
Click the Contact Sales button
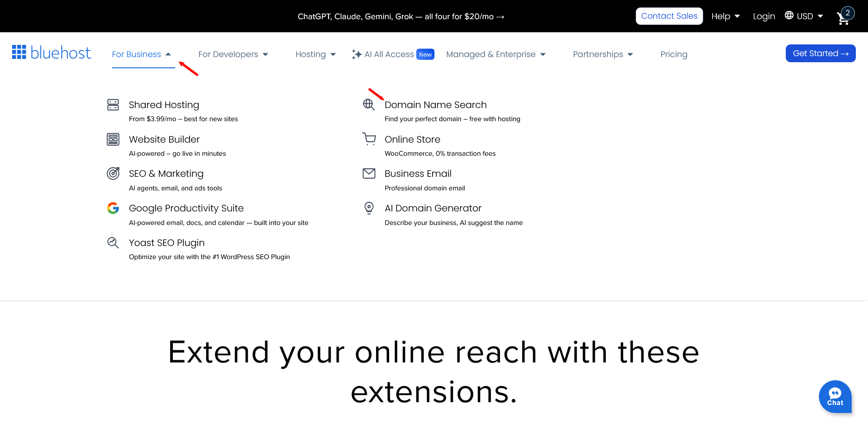[x=669, y=16]
